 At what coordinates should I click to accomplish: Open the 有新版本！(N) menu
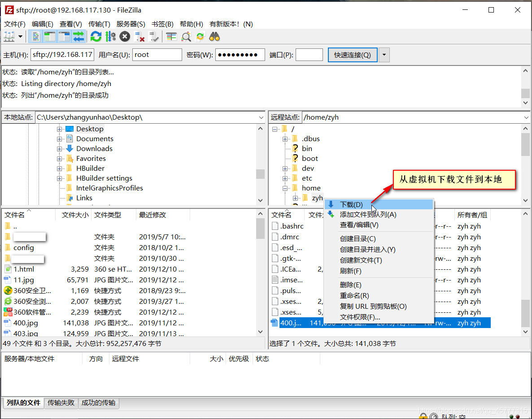click(x=231, y=24)
